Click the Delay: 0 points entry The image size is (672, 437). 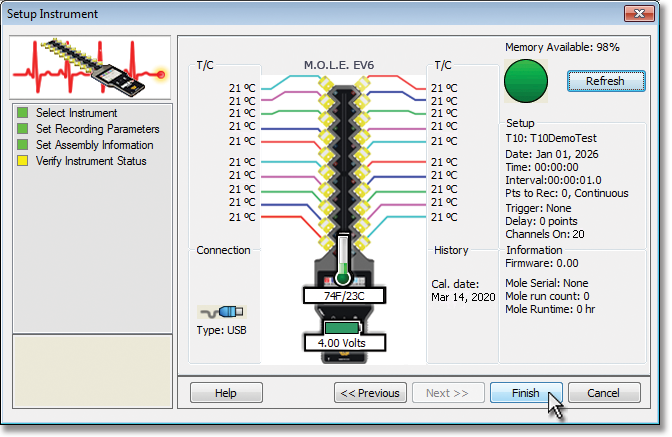(x=541, y=221)
